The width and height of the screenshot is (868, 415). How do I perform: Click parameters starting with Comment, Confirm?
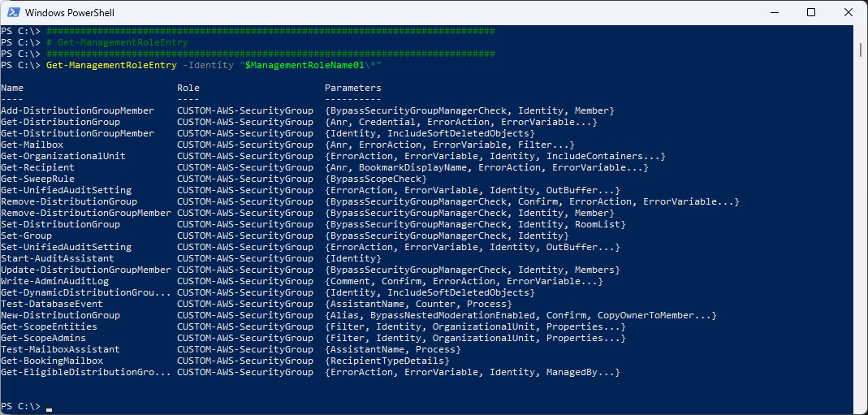tap(464, 281)
